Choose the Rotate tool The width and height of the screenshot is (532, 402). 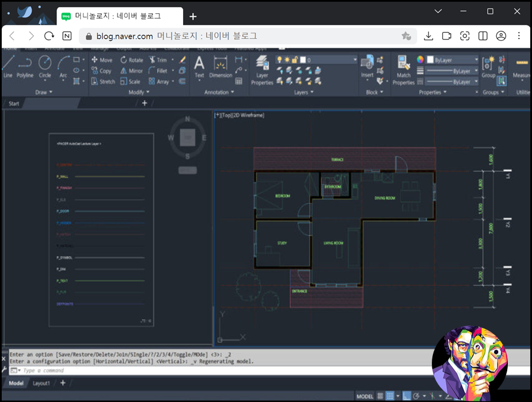132,60
